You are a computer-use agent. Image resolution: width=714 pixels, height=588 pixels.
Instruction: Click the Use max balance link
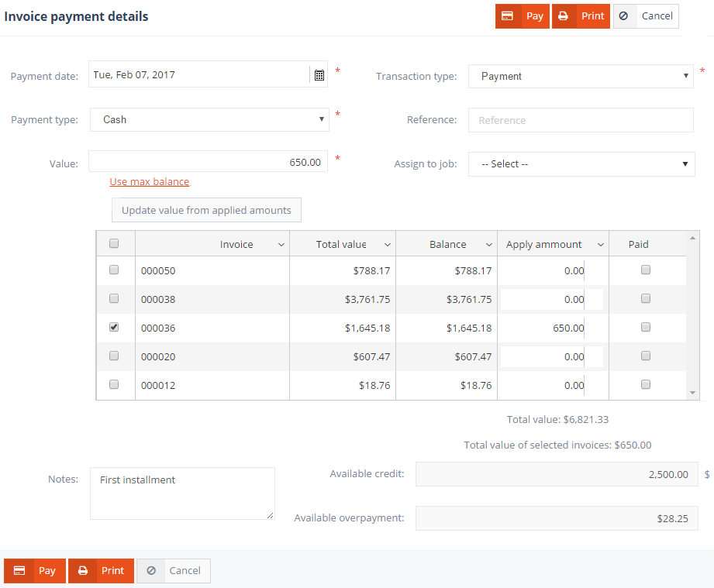150,182
